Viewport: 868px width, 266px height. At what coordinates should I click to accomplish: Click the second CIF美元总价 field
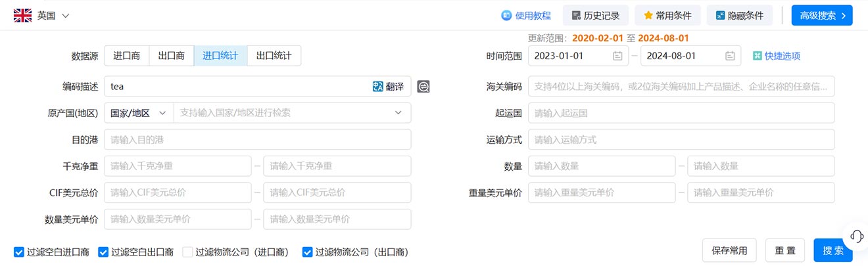[x=337, y=192]
